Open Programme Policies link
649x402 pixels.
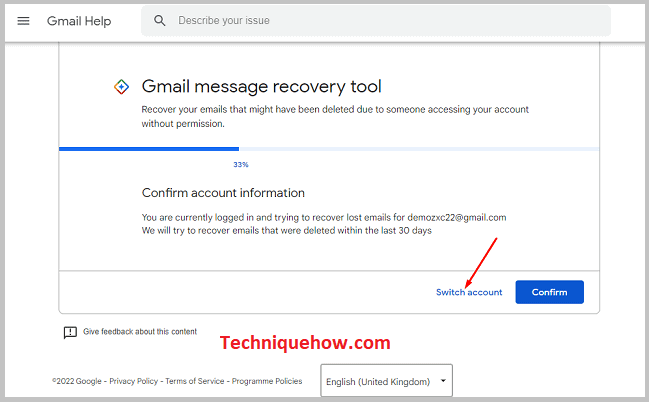pos(267,381)
